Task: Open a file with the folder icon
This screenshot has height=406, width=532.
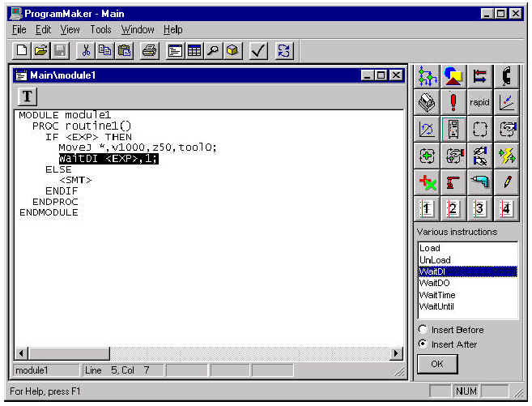Action: pos(40,51)
